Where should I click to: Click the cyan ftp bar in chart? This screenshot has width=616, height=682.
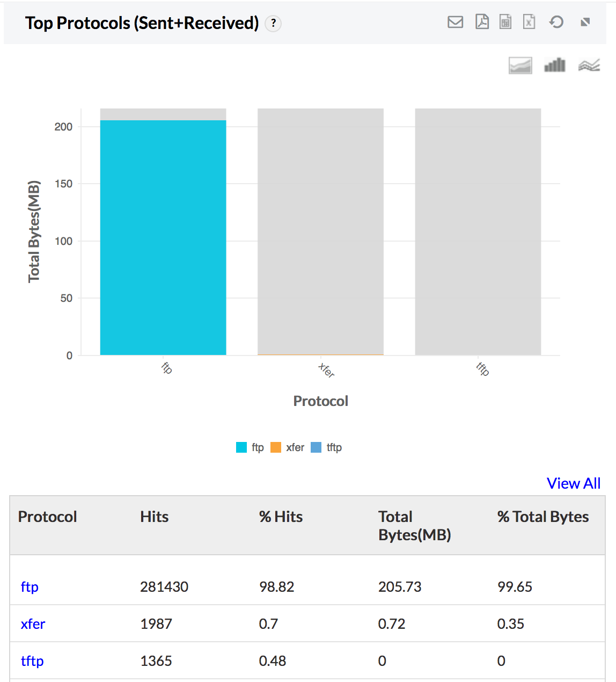point(163,237)
